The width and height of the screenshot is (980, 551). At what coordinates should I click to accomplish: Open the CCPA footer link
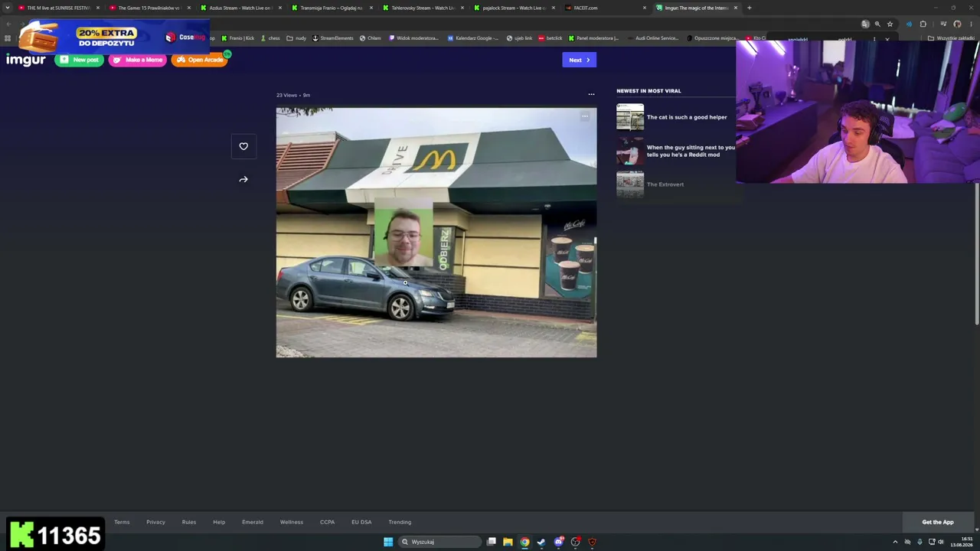327,522
